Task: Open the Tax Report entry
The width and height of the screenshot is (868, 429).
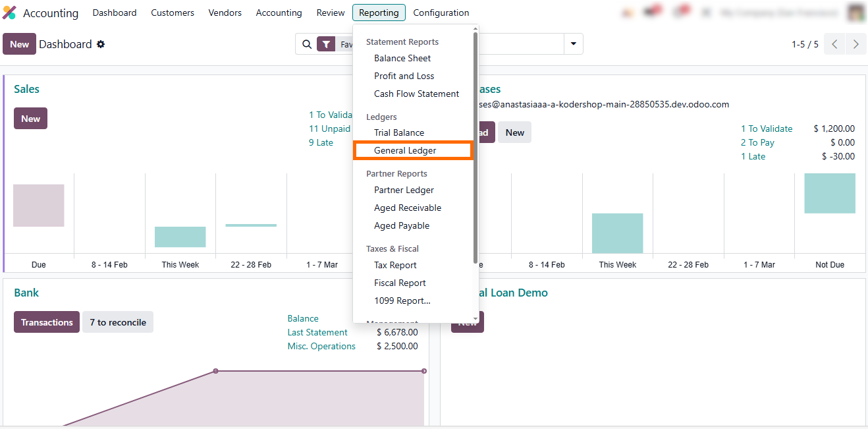Action: [395, 265]
